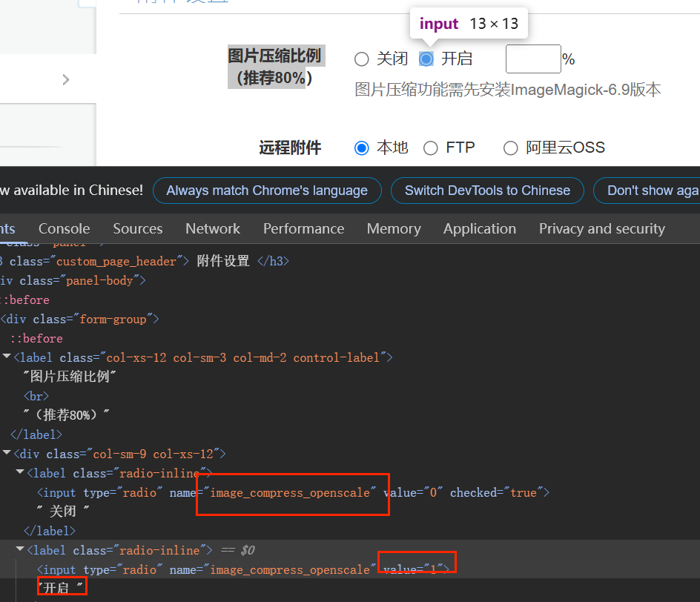Screen dimensions: 700x602
Task: Go to the Performance tab
Action: (x=303, y=229)
